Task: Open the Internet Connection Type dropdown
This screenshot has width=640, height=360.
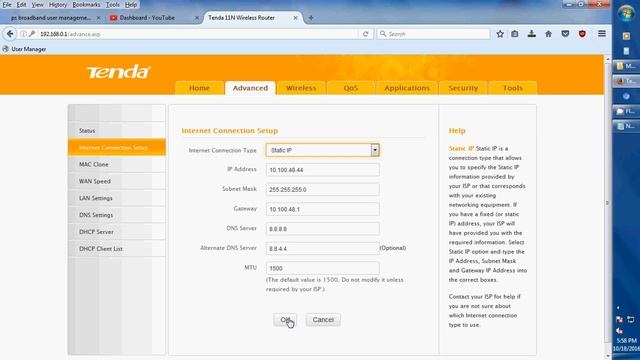Action: pos(322,150)
